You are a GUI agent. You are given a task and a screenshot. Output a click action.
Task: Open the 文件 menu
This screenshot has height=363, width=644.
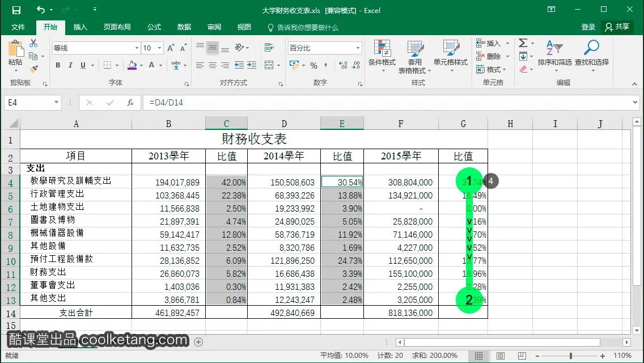coord(18,27)
